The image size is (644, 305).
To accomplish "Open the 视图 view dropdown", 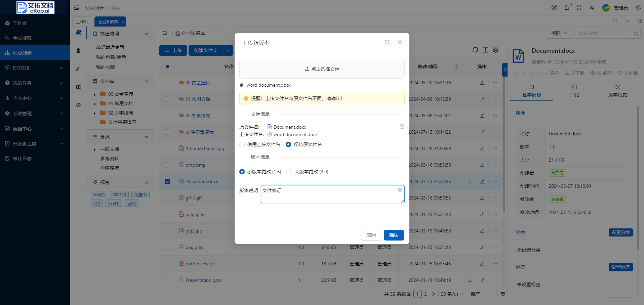I will tap(559, 34).
